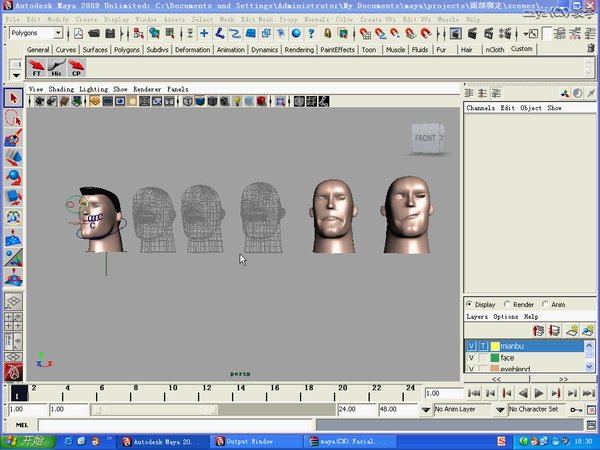Run the FT shelf script
This screenshot has height=450, width=600.
click(x=36, y=67)
